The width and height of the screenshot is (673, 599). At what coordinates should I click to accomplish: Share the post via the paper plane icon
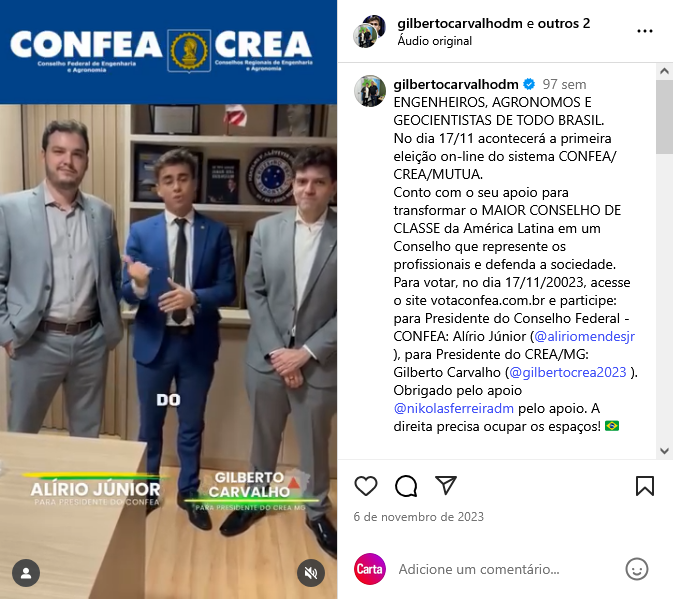coord(446,485)
